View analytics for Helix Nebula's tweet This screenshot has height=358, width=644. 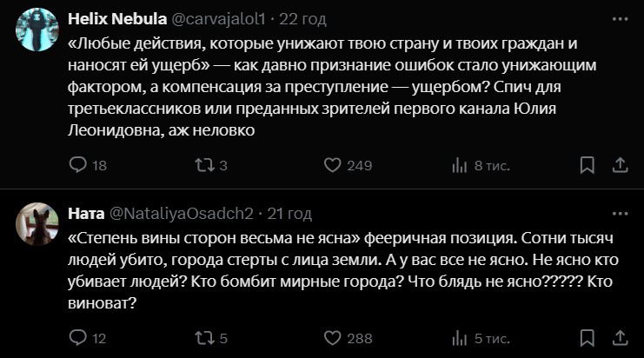click(x=461, y=165)
